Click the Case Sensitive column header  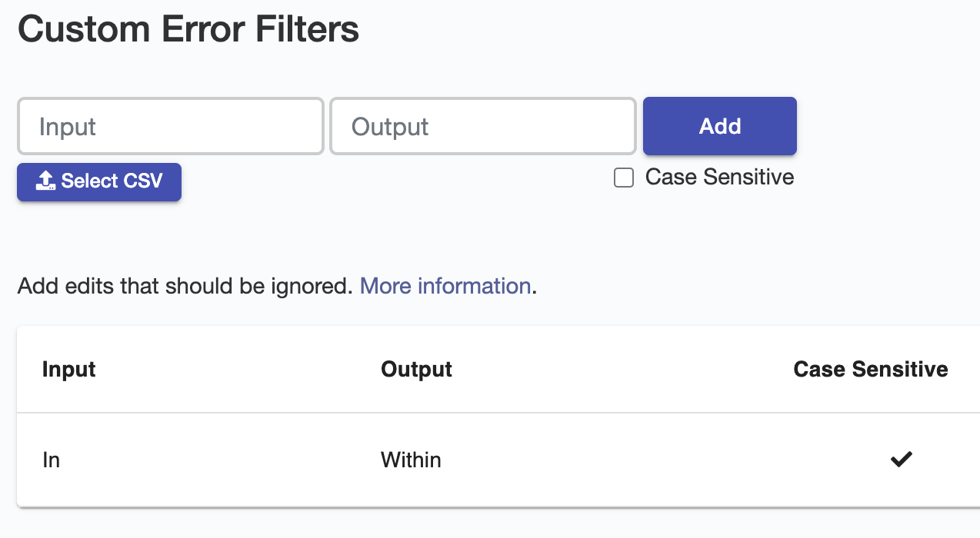click(x=871, y=369)
